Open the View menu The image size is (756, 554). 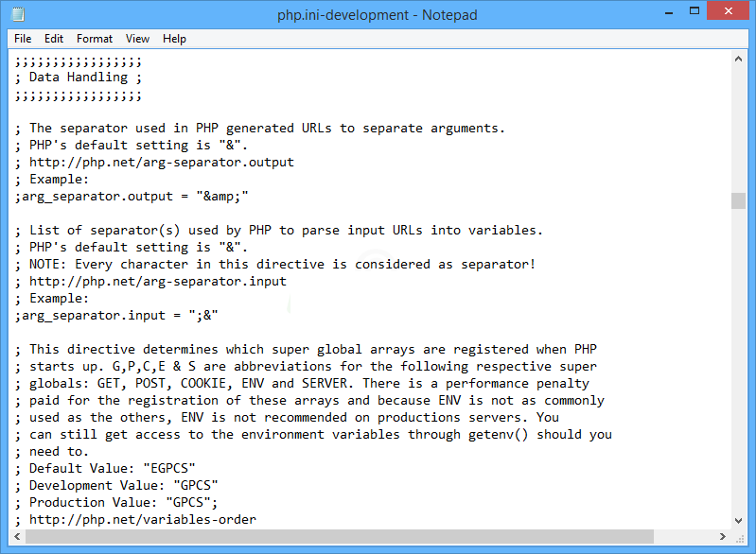(x=138, y=39)
